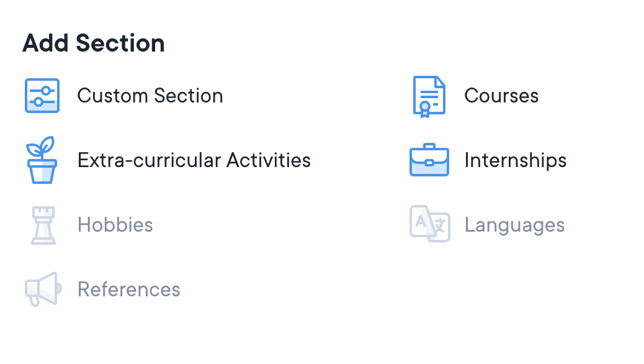
Task: Choose the Internships text label
Action: pos(515,160)
